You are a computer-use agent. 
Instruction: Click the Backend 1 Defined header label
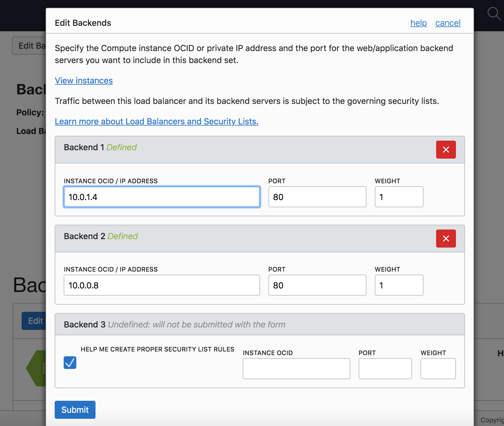click(100, 147)
